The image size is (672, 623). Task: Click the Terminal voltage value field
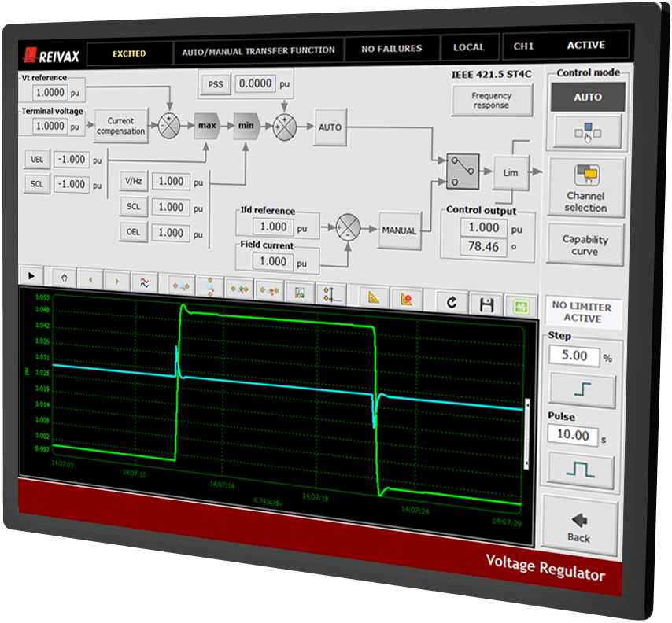click(x=50, y=126)
